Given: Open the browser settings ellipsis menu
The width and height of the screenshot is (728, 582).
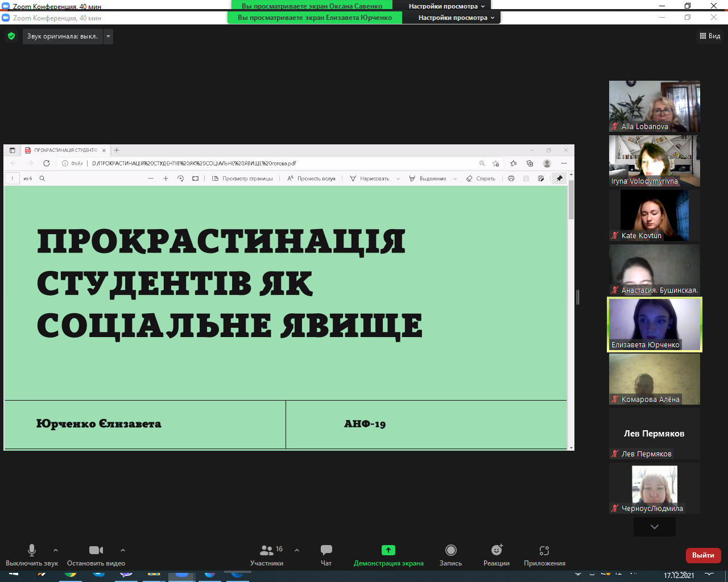Looking at the screenshot, I should pyautogui.click(x=564, y=163).
